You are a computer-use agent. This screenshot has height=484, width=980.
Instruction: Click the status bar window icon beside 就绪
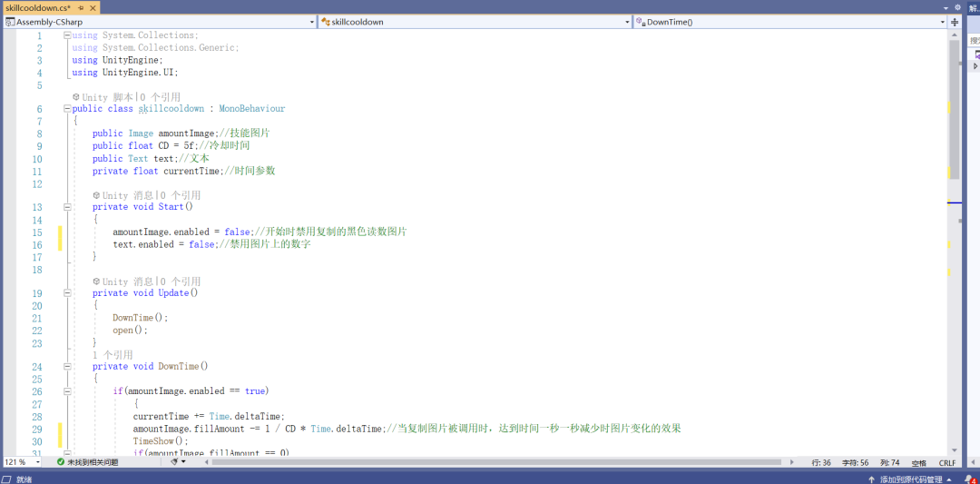(x=8, y=479)
